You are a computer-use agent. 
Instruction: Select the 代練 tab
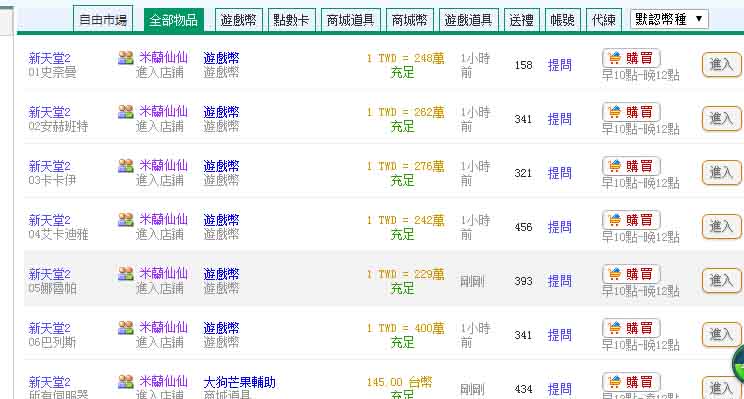604,20
